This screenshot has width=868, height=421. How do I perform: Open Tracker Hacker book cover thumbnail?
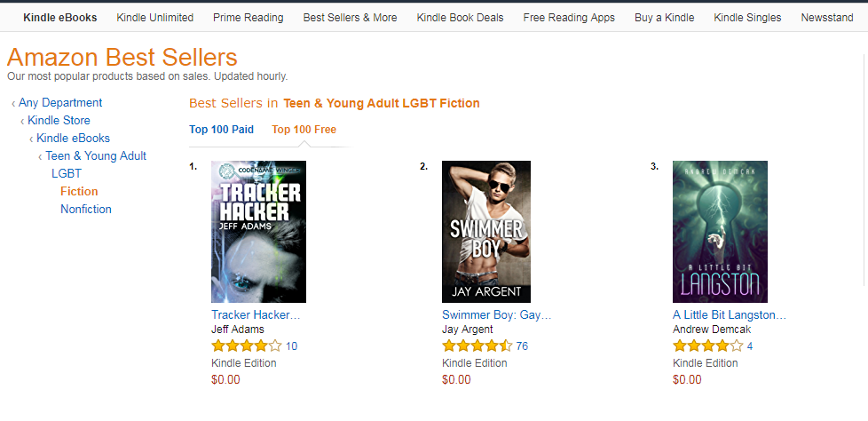258,232
